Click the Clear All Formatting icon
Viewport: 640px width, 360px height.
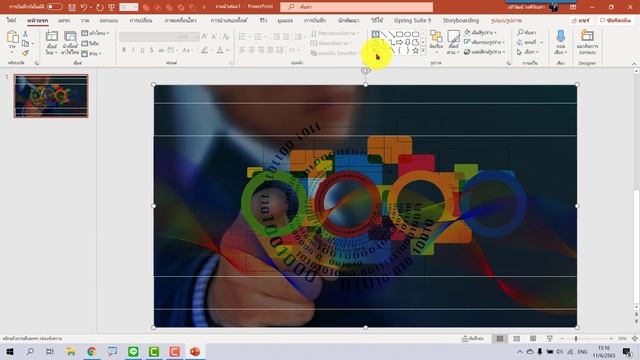(226, 37)
